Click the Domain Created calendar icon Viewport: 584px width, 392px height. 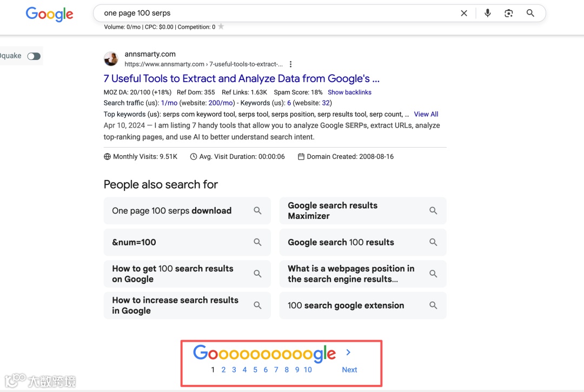[301, 157]
